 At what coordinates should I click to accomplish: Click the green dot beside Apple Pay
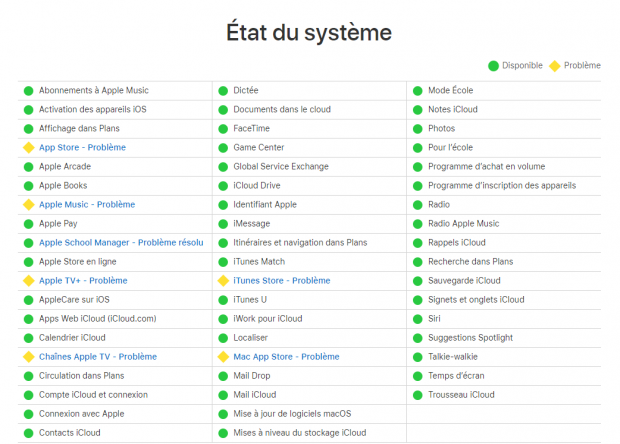point(28,224)
